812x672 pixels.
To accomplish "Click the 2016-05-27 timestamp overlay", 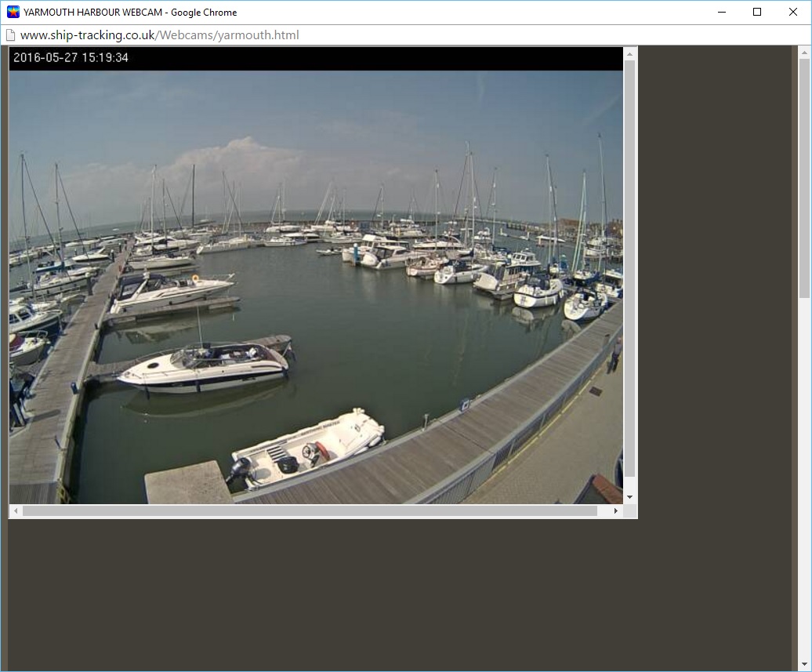I will click(71, 58).
